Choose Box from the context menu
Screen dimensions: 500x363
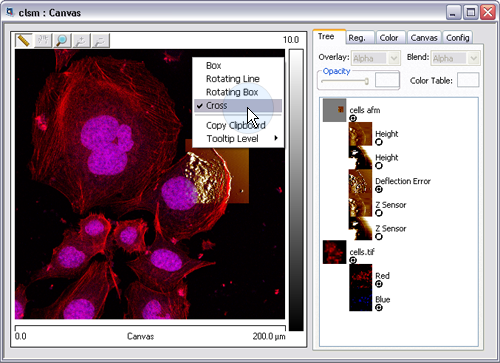238,66
